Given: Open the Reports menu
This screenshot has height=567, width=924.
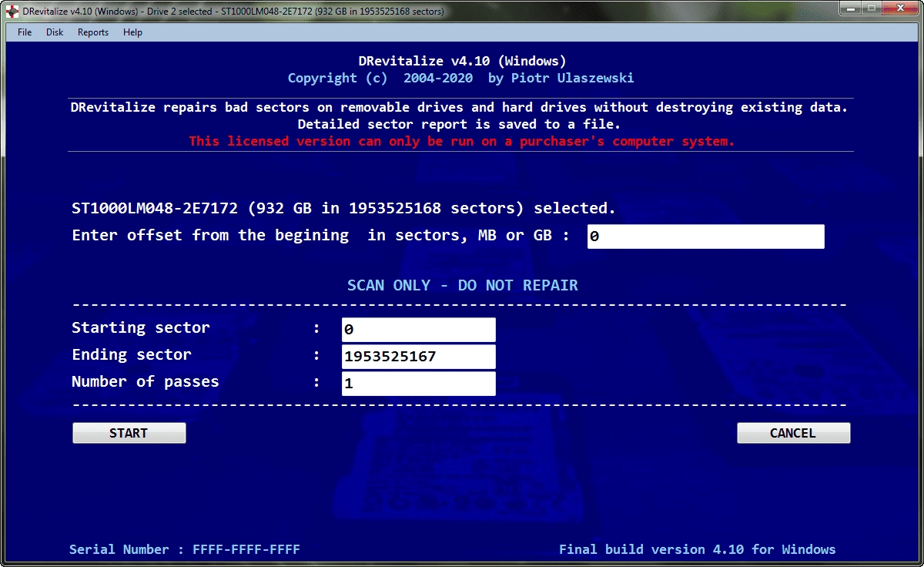Looking at the screenshot, I should coord(93,32).
